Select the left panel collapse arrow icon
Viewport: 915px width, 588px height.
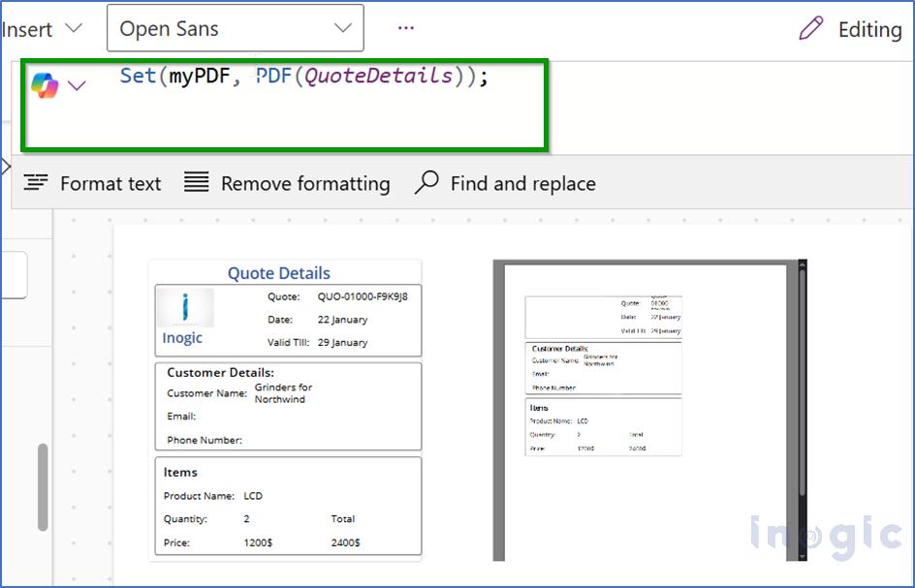tap(8, 166)
